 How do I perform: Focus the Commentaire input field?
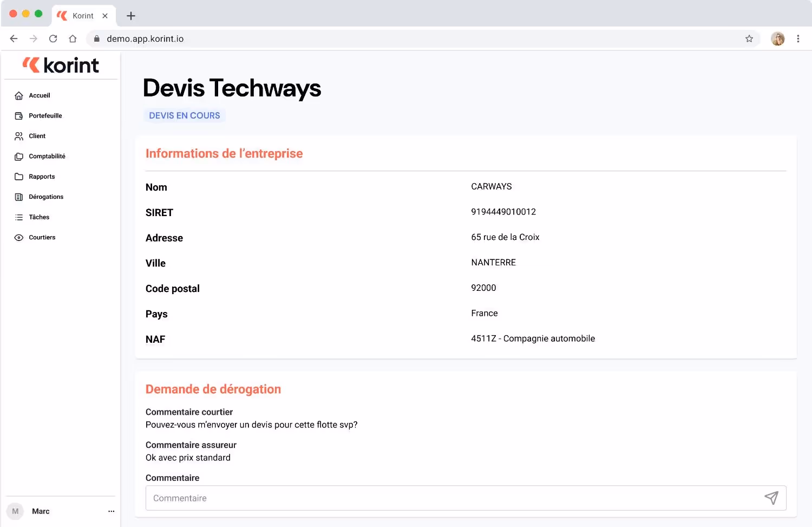[x=466, y=498]
